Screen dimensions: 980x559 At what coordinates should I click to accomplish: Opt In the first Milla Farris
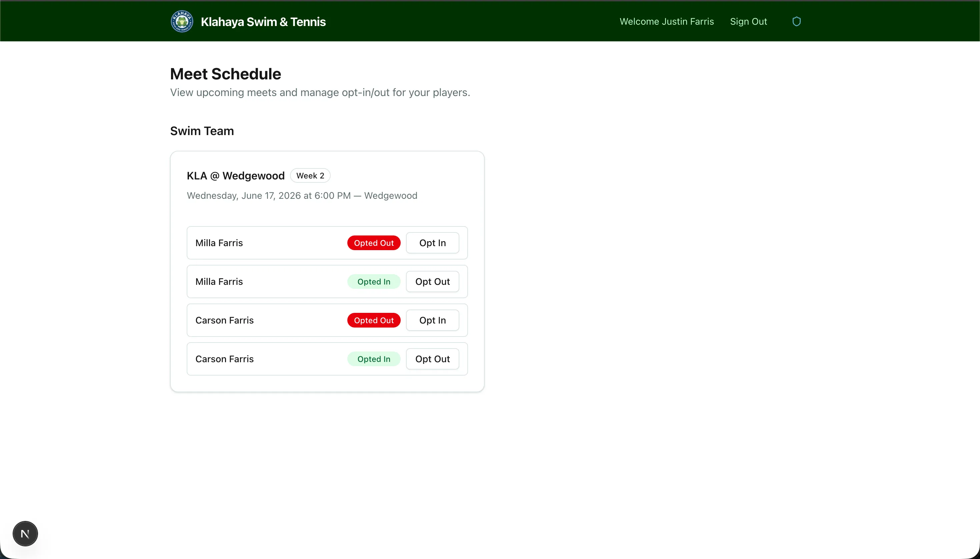coord(432,242)
